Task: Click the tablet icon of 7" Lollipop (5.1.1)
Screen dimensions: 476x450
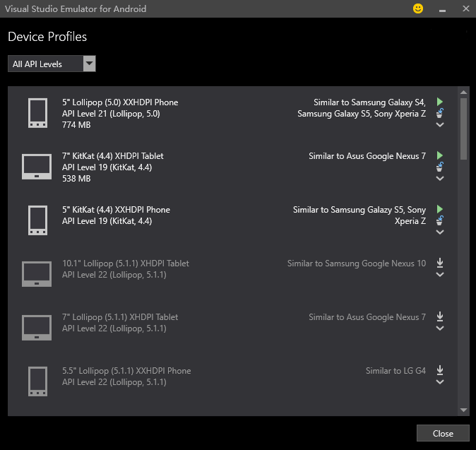Action: [x=37, y=328]
